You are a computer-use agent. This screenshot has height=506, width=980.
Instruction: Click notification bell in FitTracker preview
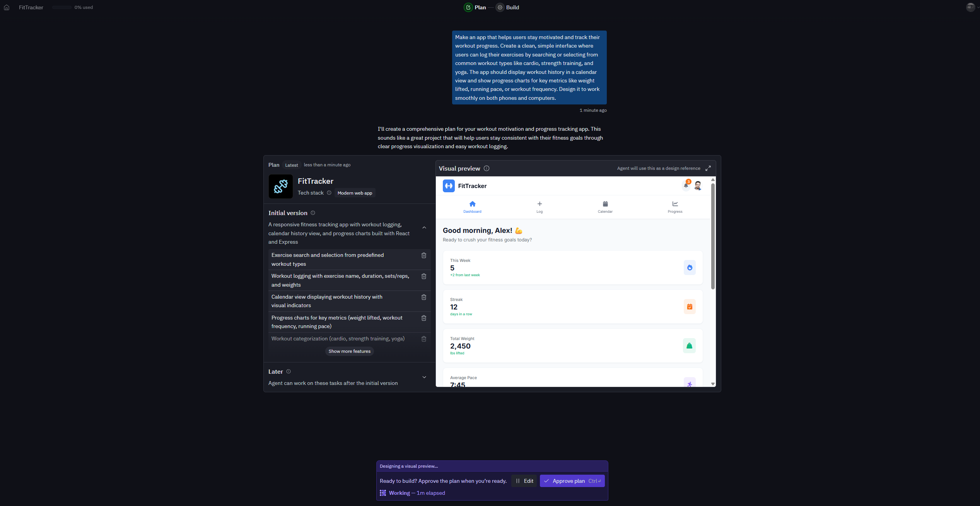click(x=686, y=186)
